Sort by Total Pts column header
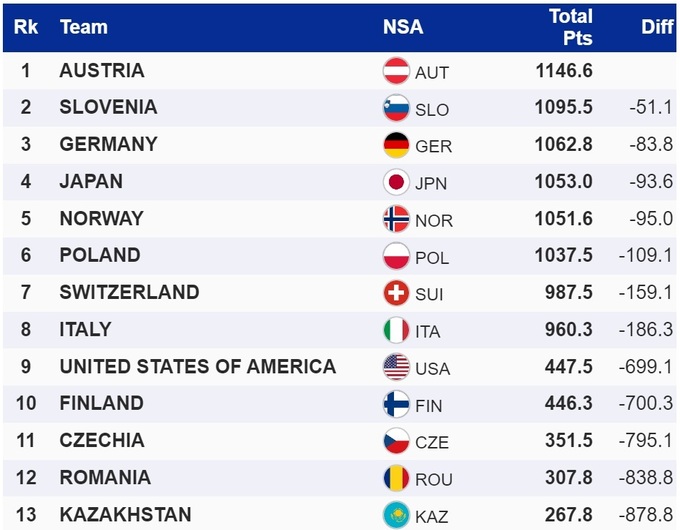 pos(570,27)
